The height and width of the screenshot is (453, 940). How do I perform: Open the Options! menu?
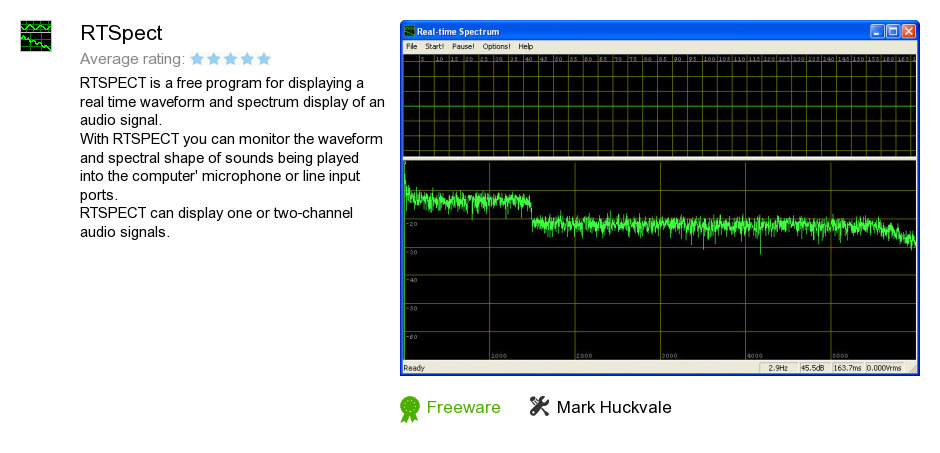click(496, 46)
